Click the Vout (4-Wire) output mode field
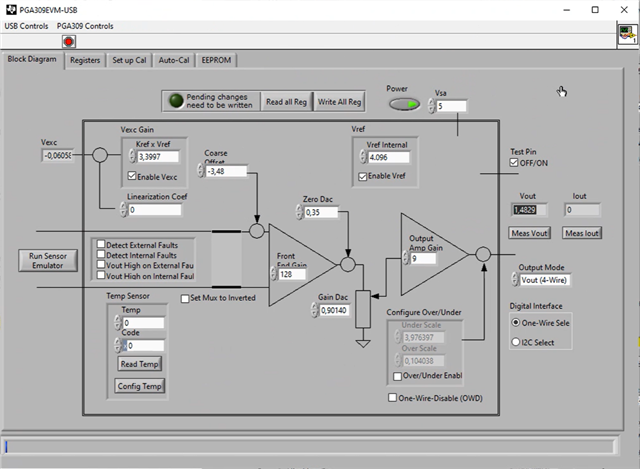Screen dimensions: 640x469 pos(544,280)
